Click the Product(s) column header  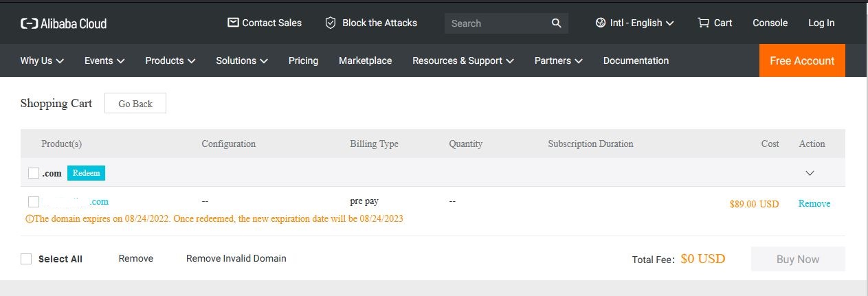62,144
